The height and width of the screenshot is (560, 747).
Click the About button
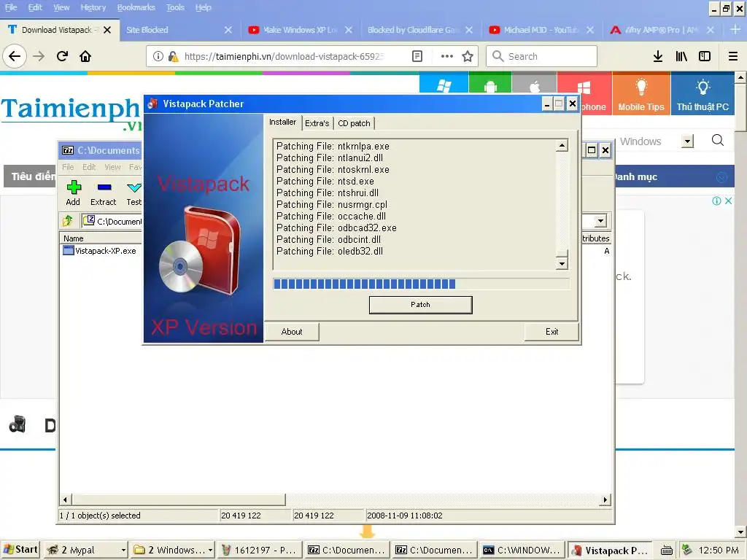point(292,332)
